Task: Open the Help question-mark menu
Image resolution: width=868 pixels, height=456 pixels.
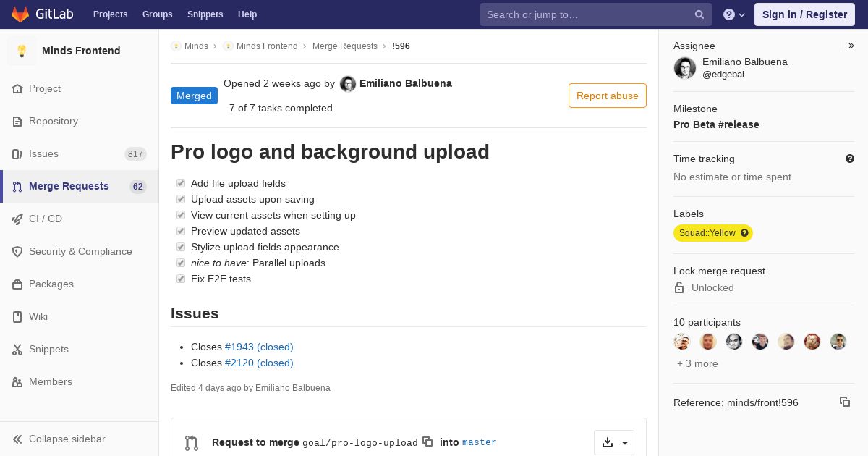Action: (734, 14)
